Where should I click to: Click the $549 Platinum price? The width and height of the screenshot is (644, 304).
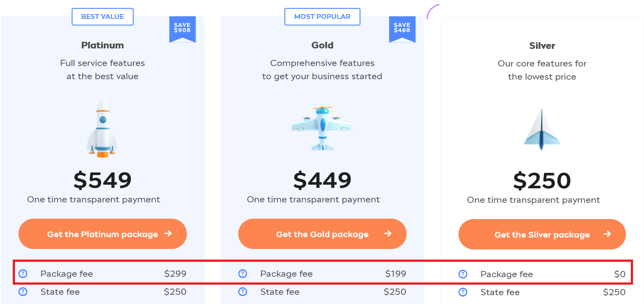click(x=102, y=180)
